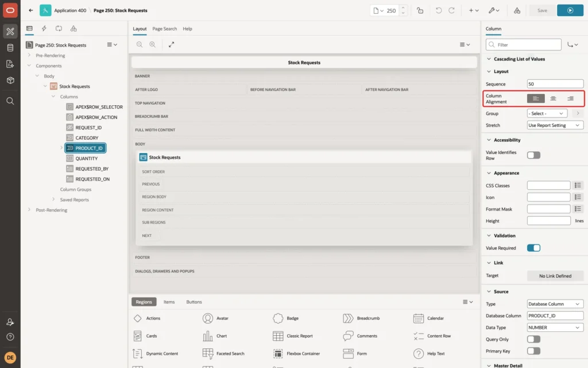Collapse the Layout property section
Viewport: 588px width, 368px height.
[x=489, y=71]
